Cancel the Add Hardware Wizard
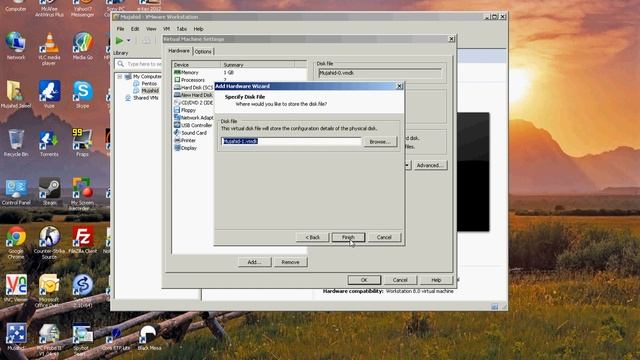Screen dimensions: 640x360 384,237
